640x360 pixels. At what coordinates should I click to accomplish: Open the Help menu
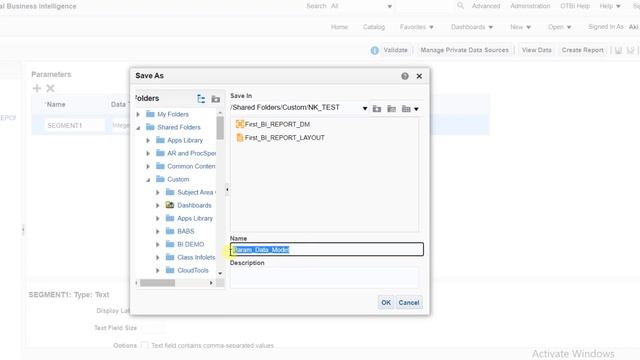(609, 6)
